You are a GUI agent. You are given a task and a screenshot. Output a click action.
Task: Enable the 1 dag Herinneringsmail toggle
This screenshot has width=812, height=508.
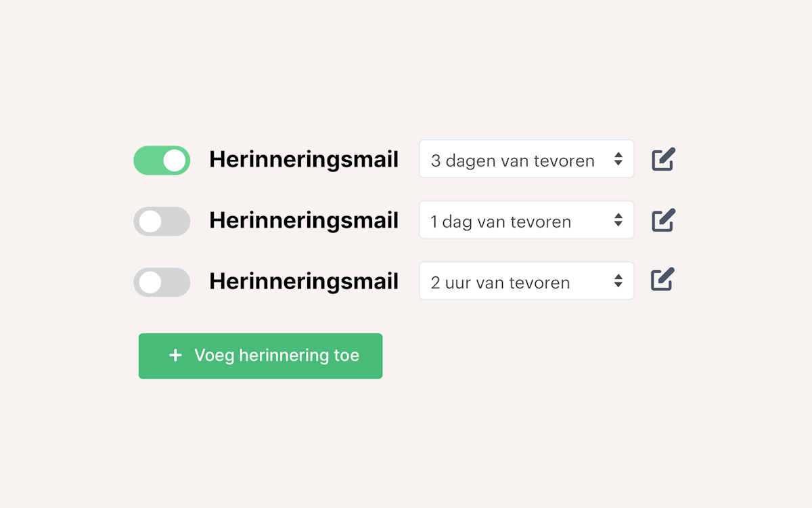(x=162, y=221)
